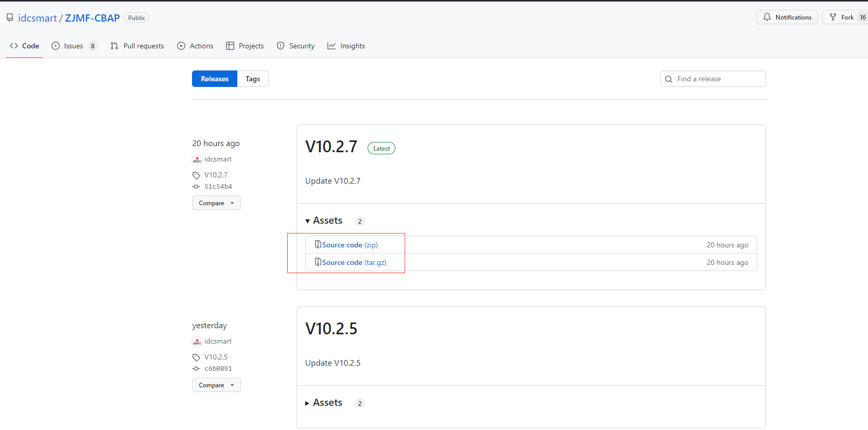Focus the Find a release search field
Image resolution: width=868 pixels, height=430 pixels.
click(x=713, y=79)
